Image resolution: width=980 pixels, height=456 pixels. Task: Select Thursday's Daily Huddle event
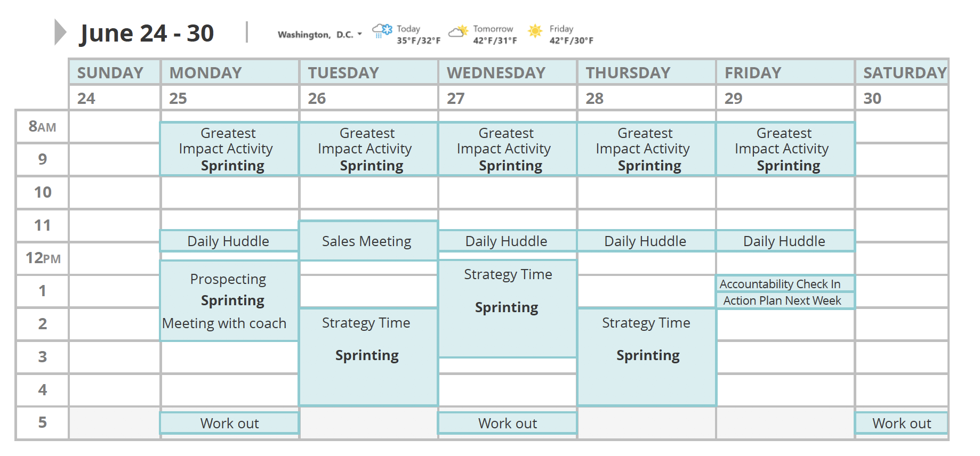645,241
